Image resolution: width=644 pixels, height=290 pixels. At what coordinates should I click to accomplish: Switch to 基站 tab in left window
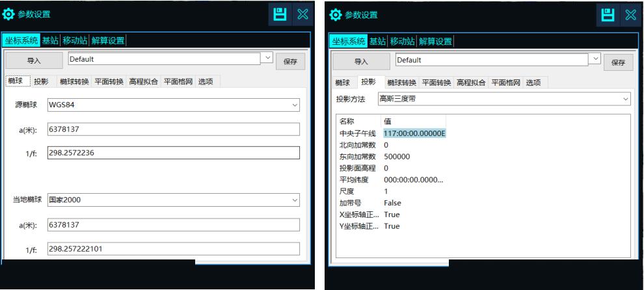[51, 40]
